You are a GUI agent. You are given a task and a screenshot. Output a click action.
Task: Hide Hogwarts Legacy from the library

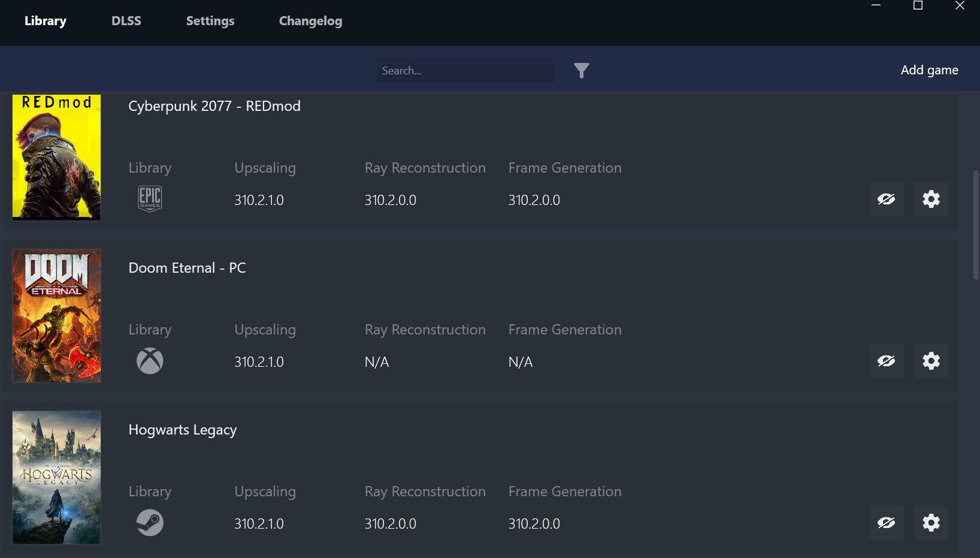point(886,523)
